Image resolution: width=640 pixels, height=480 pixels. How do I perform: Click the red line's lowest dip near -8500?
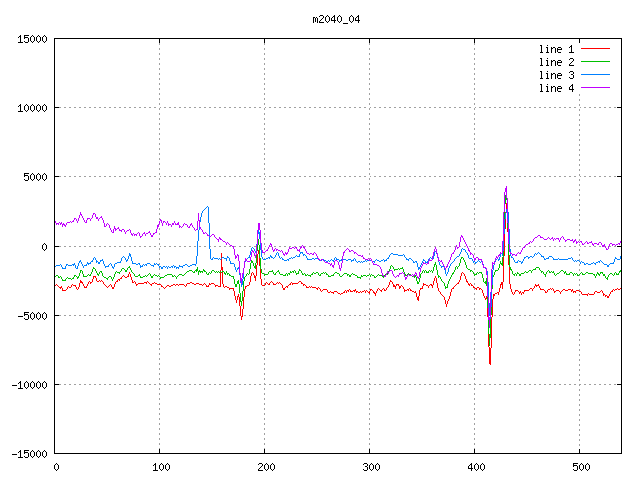490,362
